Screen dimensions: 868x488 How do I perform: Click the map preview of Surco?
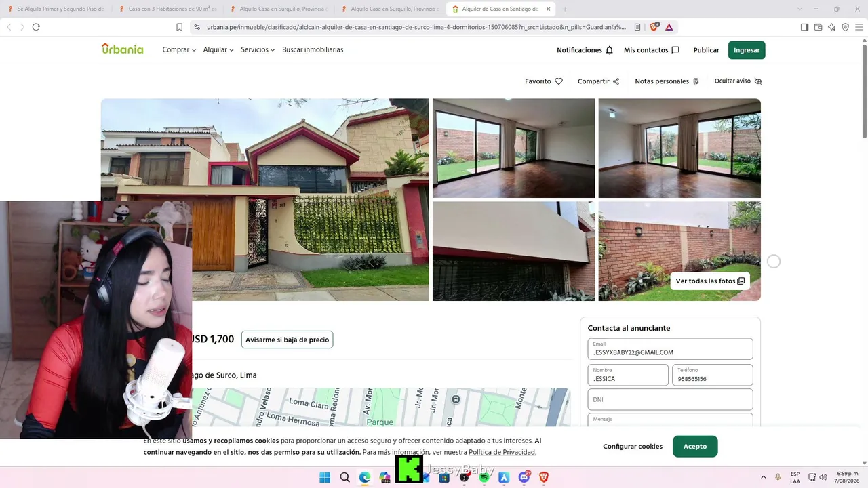(x=381, y=407)
